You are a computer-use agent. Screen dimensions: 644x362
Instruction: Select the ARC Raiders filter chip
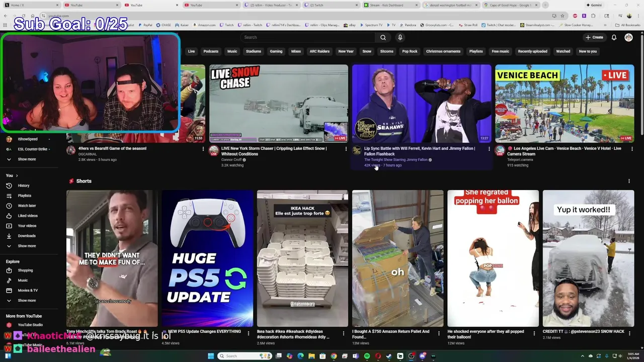[x=319, y=51]
